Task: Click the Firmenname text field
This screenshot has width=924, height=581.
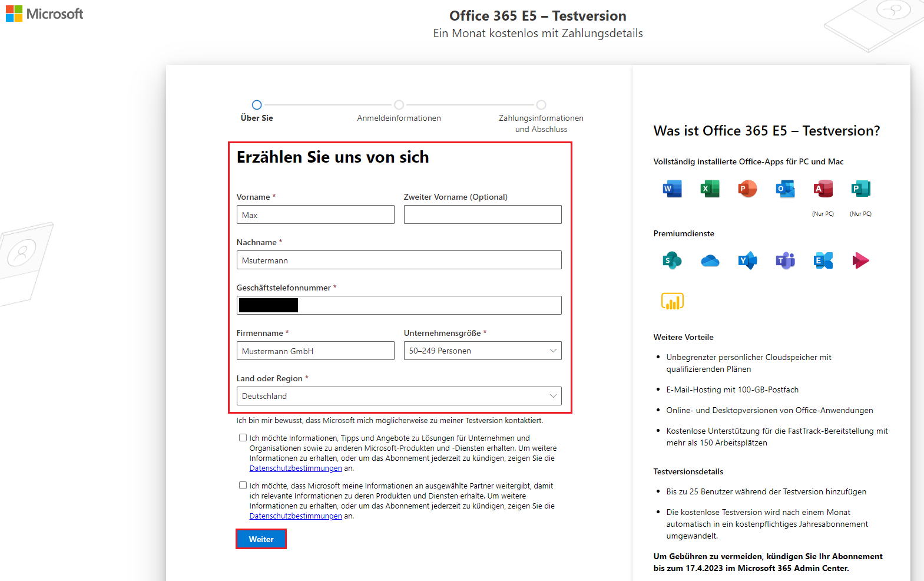Action: tap(315, 351)
